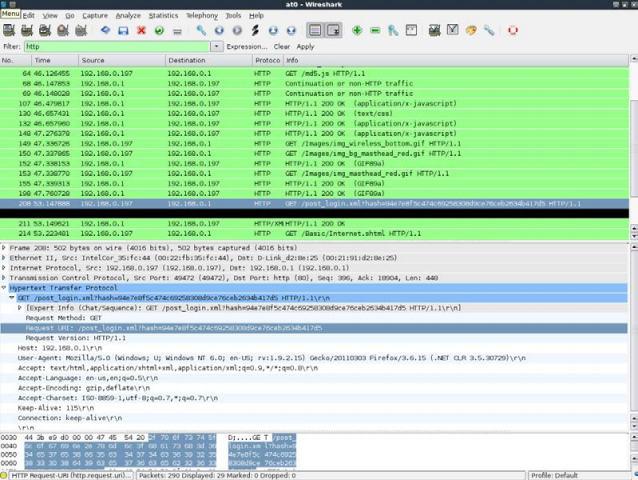The width and height of the screenshot is (638, 480).
Task: Open the Help menu
Action: (x=256, y=15)
